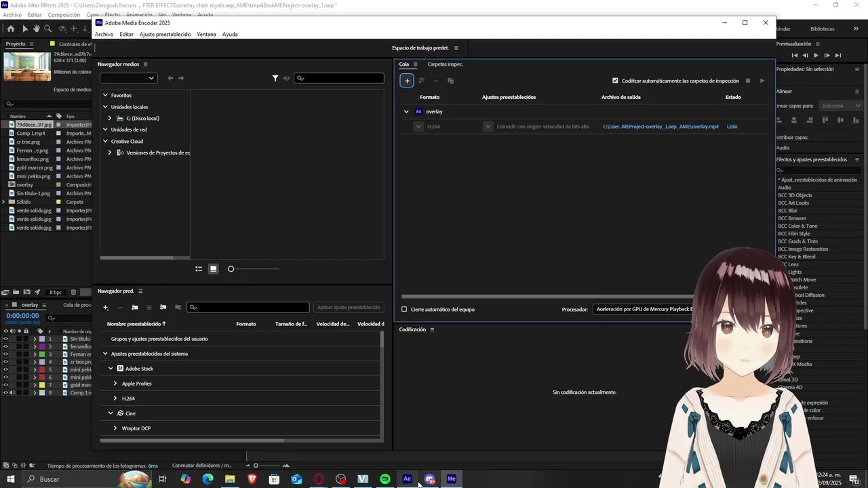868x488 pixels.
Task: Switch to the Carpetas inspec. tab
Action: tap(445, 64)
